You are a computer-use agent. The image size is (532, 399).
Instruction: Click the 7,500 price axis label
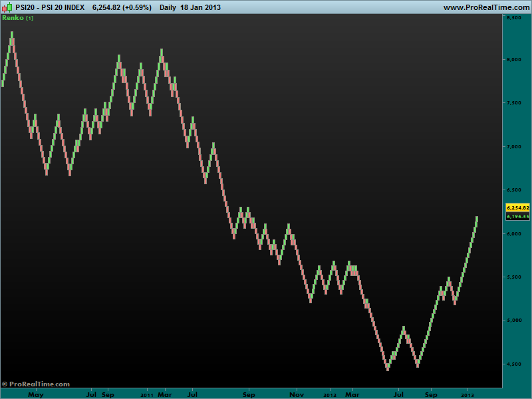pos(514,103)
